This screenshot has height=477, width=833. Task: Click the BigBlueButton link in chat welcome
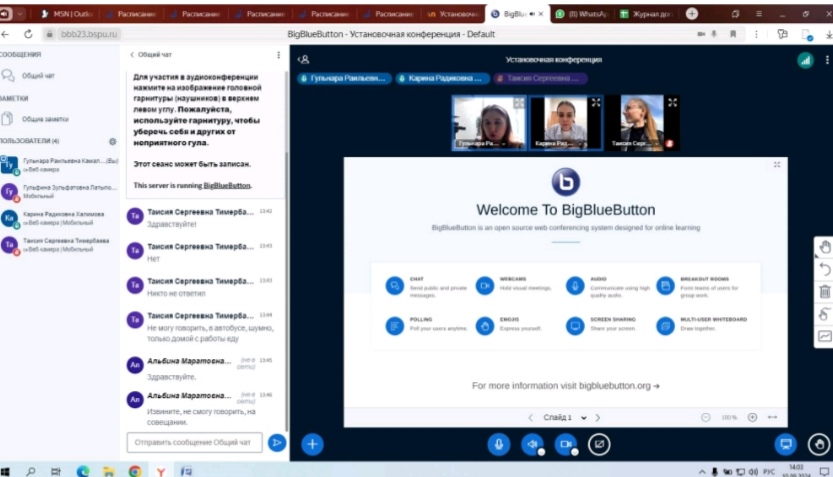[x=227, y=186]
